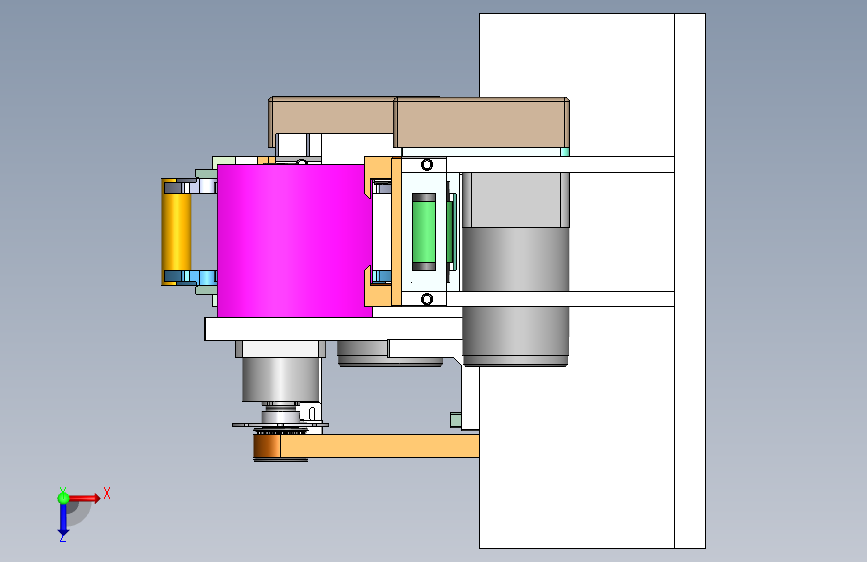The width and height of the screenshot is (867, 562).
Task: Pick the white base plate below the magenta body
Action: (x=333, y=329)
